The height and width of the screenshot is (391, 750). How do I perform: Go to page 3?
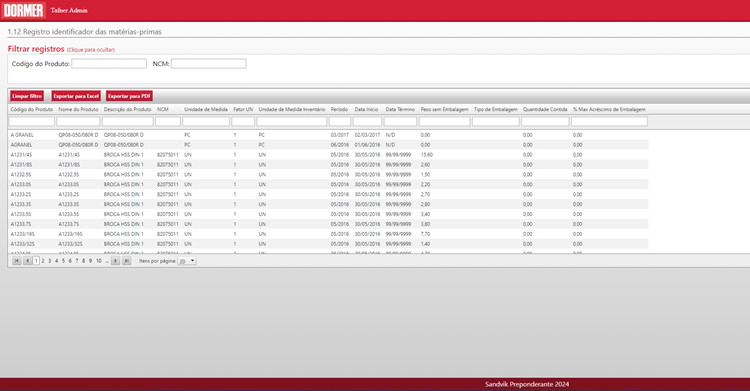tap(49, 261)
